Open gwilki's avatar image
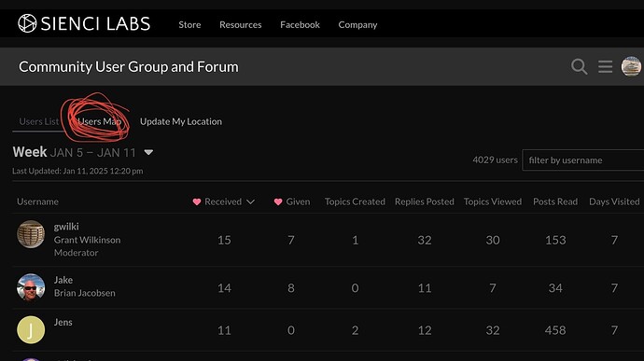This screenshot has width=644, height=361. tap(31, 234)
